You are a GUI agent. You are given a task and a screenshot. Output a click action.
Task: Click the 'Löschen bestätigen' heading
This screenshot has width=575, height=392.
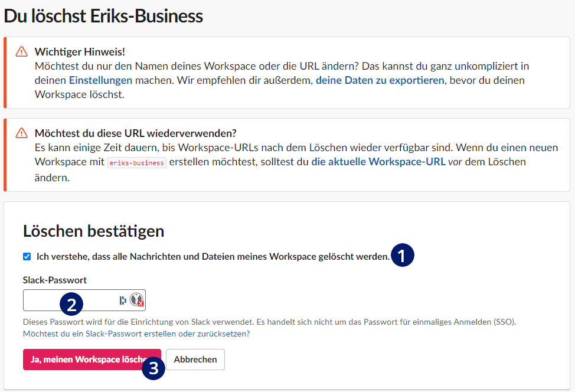click(x=93, y=231)
